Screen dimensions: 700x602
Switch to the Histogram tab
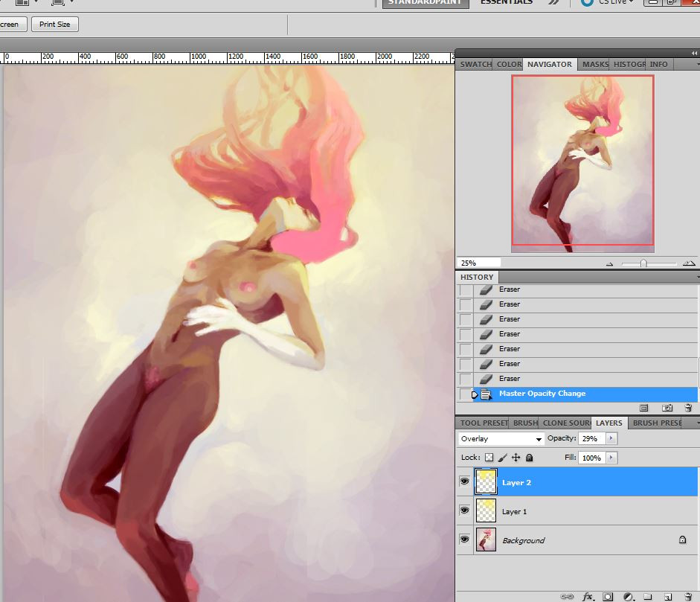click(x=629, y=64)
